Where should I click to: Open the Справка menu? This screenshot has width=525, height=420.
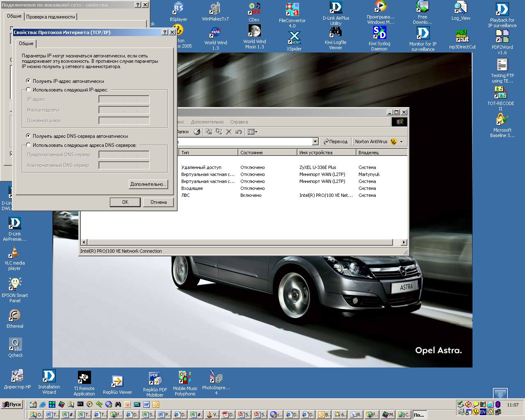[239, 122]
